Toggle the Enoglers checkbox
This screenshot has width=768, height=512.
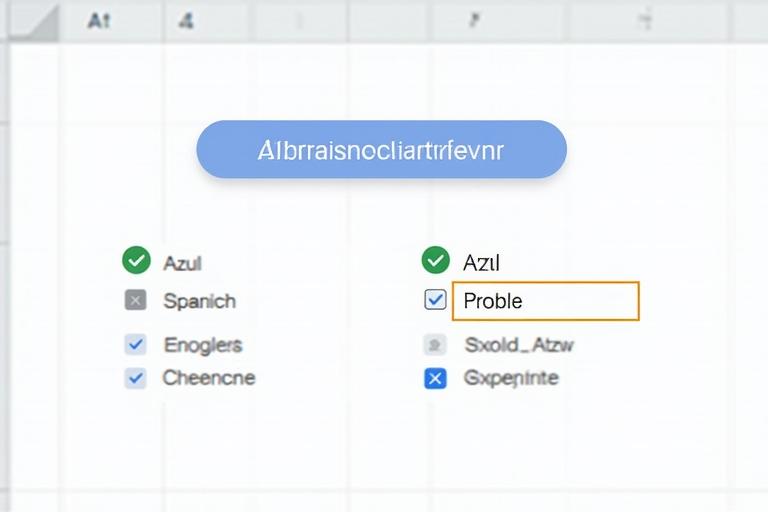pos(136,345)
